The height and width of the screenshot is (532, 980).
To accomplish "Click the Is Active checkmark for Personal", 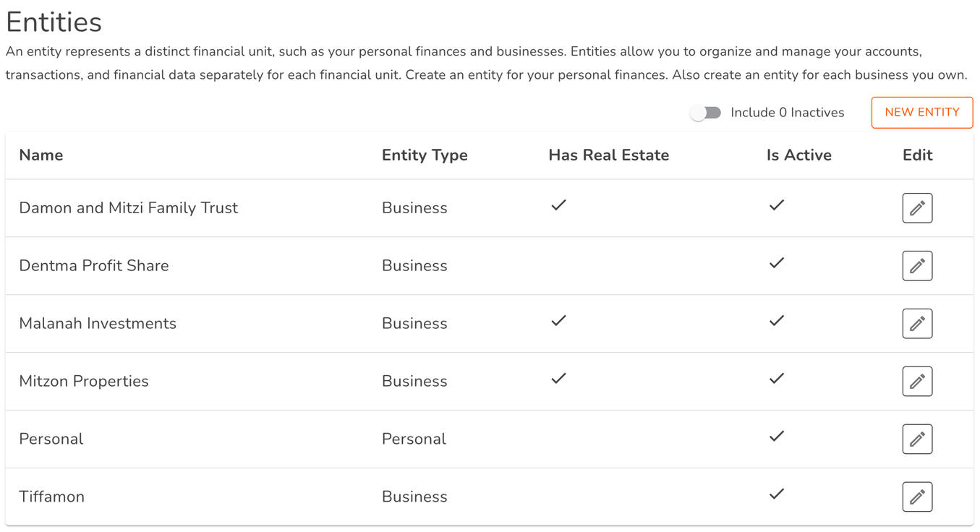I will tap(776, 437).
